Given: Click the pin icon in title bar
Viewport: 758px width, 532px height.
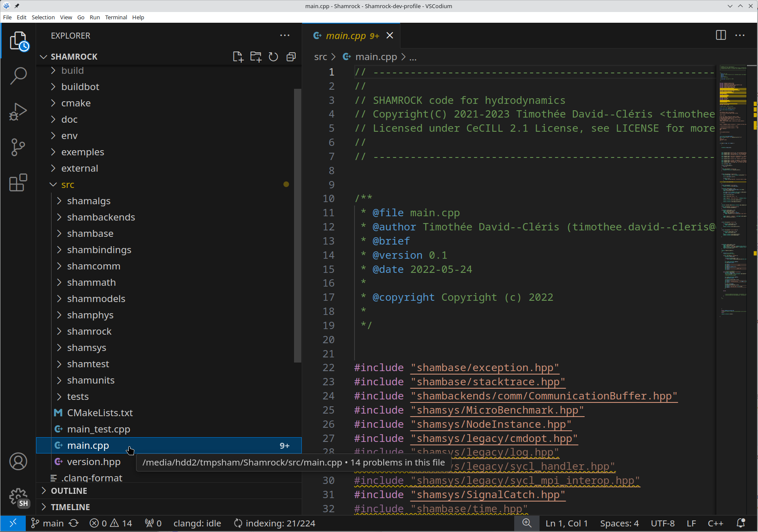Looking at the screenshot, I should 17,6.
